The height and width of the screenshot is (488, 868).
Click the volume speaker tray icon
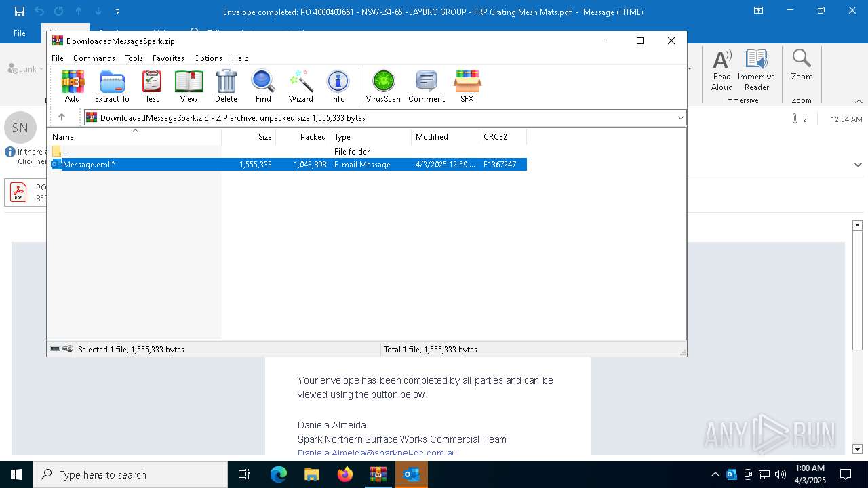click(781, 474)
